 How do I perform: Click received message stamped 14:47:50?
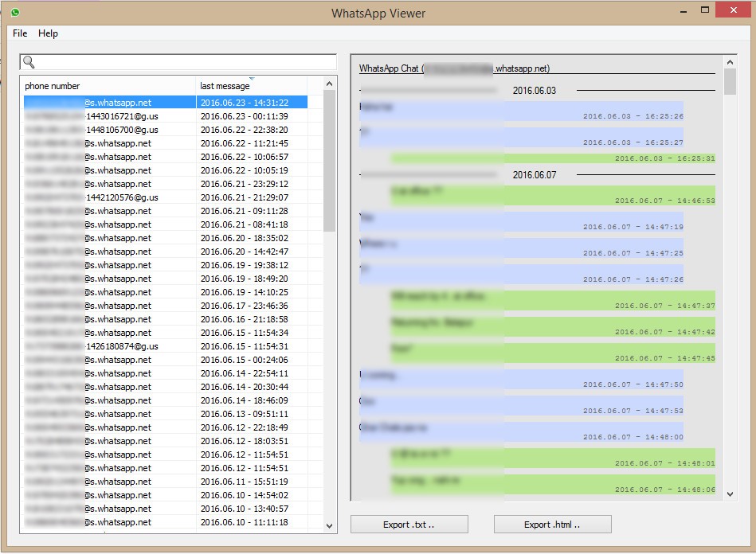coord(521,379)
